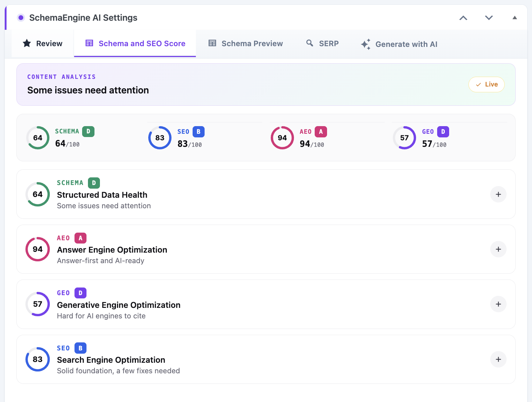Screen dimensions: 532x402
Task: Click the 'Hard for AI engines to cite' text
Action: [x=101, y=316]
